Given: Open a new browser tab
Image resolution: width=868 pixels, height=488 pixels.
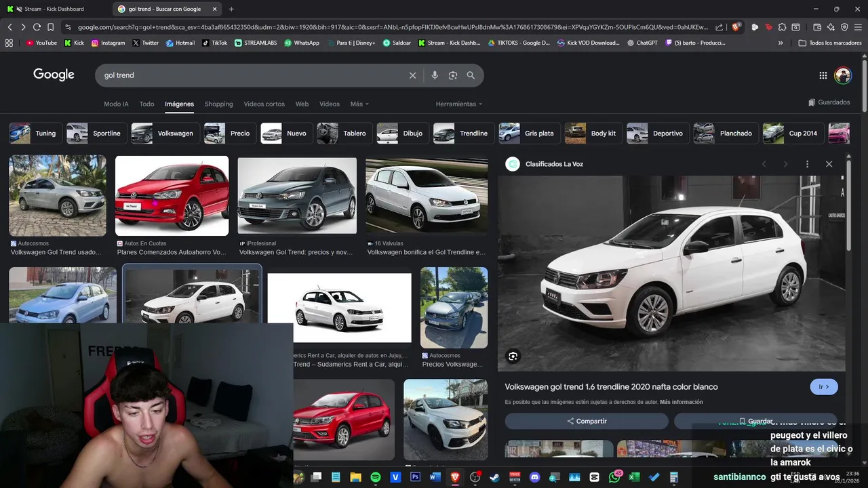Looking at the screenshot, I should (x=231, y=9).
